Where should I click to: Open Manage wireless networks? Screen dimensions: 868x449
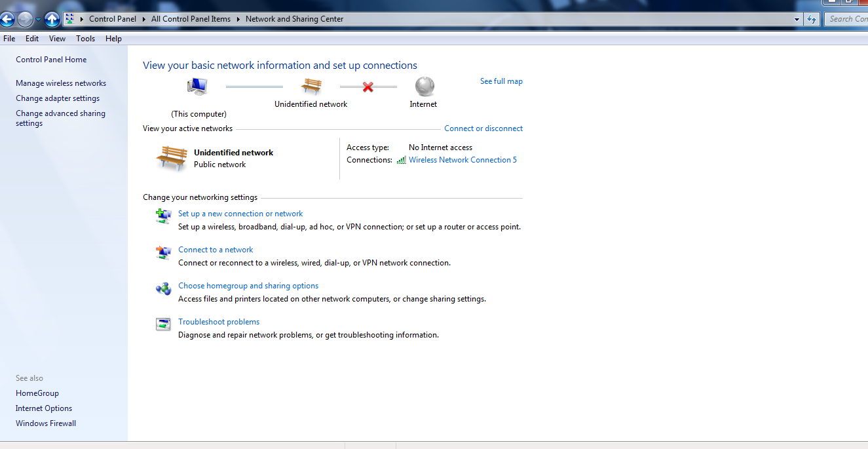pyautogui.click(x=61, y=83)
